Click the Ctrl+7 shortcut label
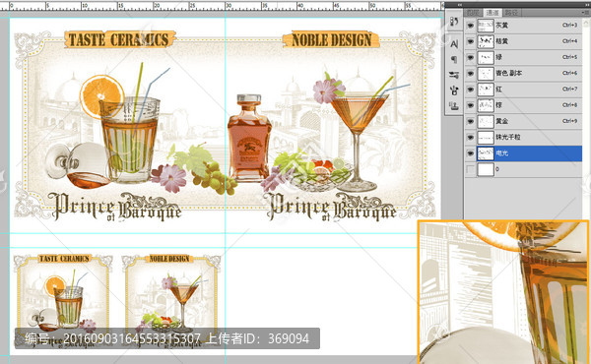591x364 pixels. 570,90
